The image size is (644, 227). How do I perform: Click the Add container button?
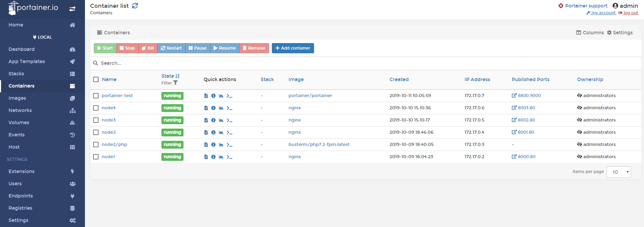pyautogui.click(x=293, y=48)
